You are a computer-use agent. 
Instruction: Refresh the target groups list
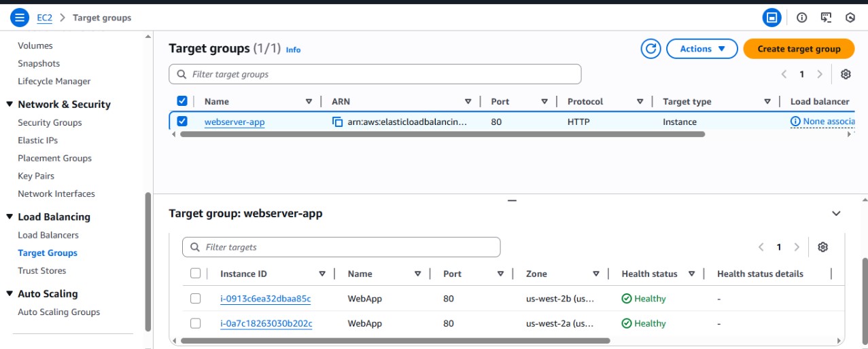click(x=651, y=49)
